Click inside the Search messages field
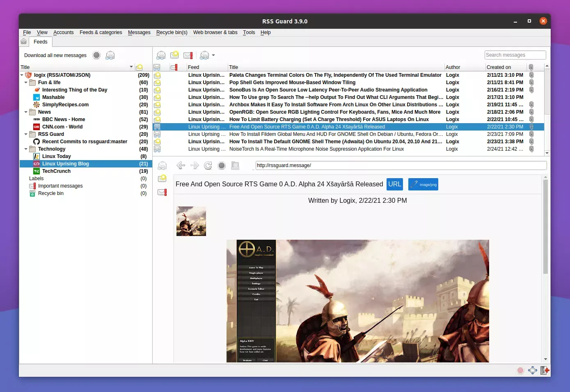The image size is (570, 392). click(x=515, y=55)
